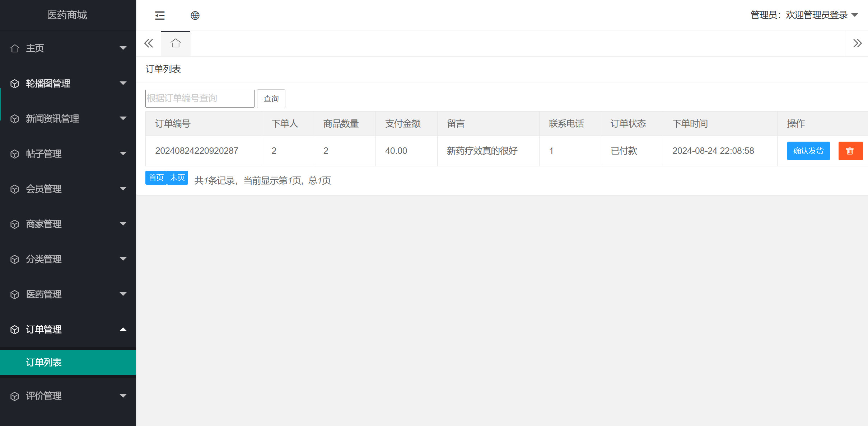Screen dimensions: 868x426
Task: Delete the order with red trash icon
Action: [850, 151]
